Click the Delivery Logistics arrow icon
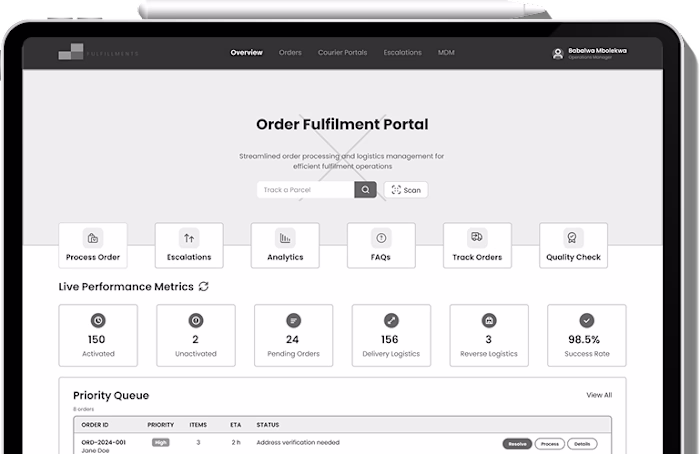Screen dimensions: 700x454 (x=391, y=320)
